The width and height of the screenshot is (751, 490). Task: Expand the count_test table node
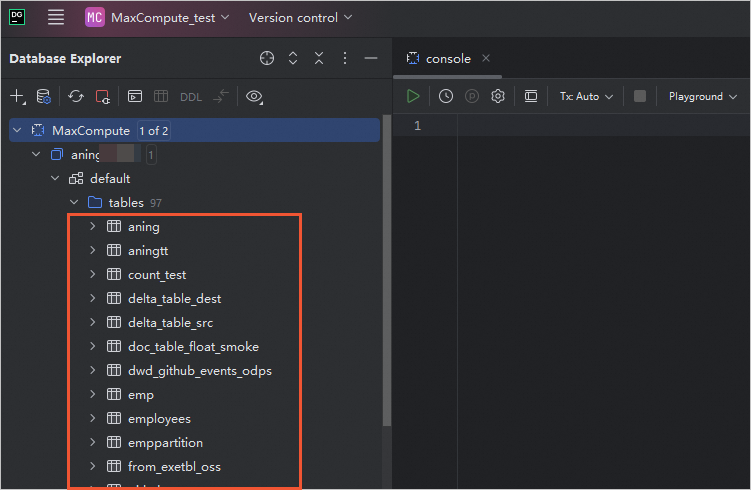pos(93,274)
